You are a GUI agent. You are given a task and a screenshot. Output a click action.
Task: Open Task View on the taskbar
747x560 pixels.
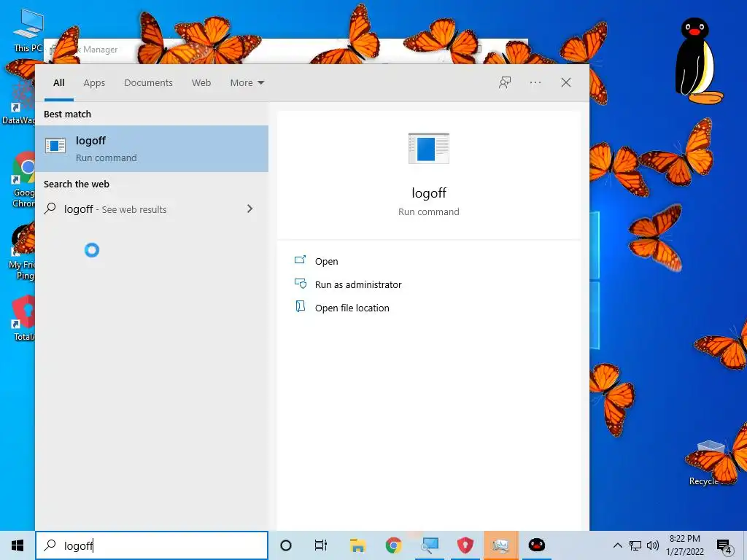321,545
